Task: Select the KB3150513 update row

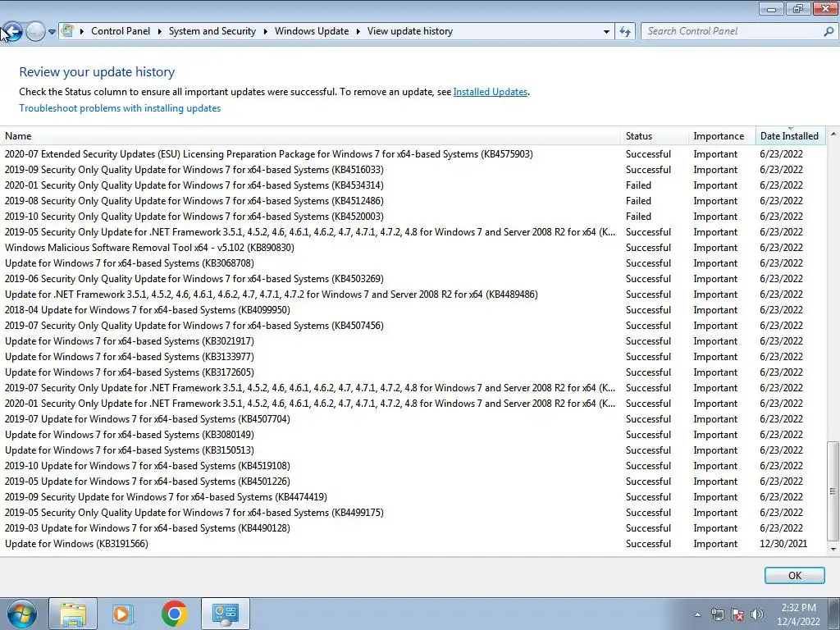Action: [x=413, y=450]
